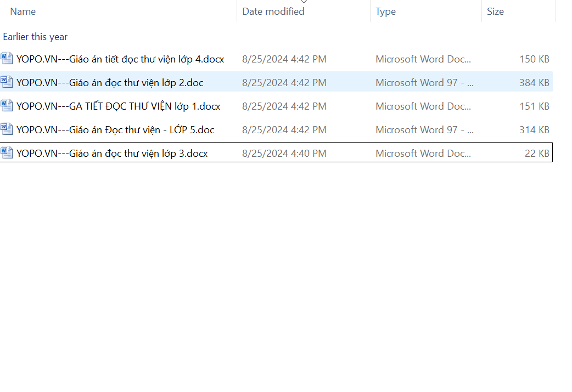Select file name Giáo án Đọc thư viện - LỚP 5.doc

tap(115, 130)
